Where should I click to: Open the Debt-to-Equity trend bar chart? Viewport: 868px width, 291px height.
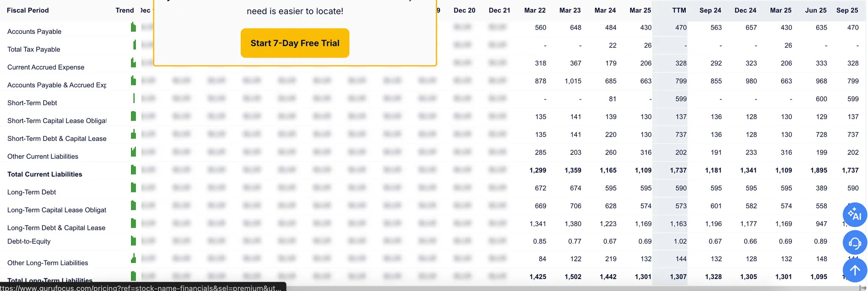(134, 241)
